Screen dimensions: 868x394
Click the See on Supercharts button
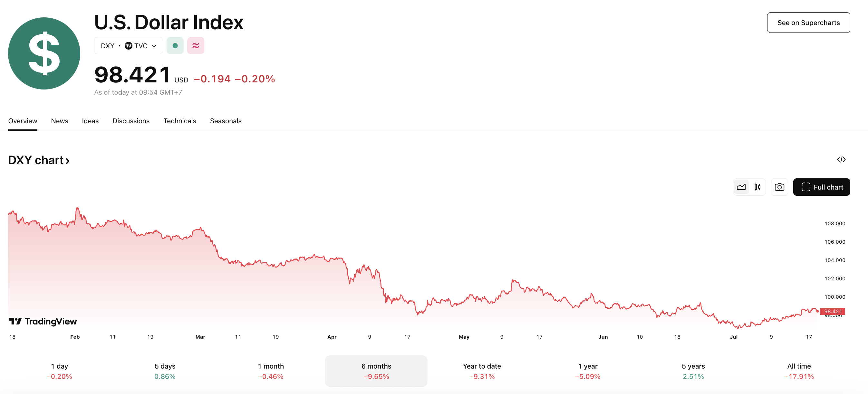809,23
